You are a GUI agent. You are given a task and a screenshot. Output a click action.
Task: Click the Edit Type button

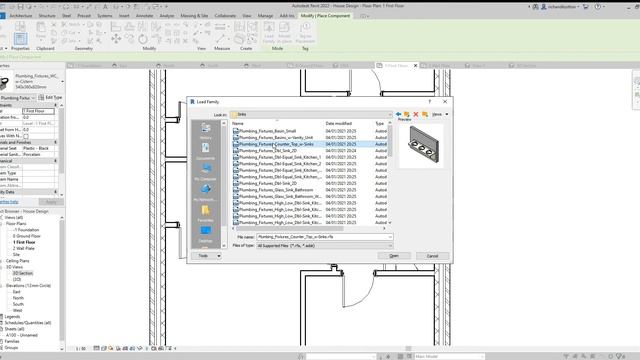[51, 98]
